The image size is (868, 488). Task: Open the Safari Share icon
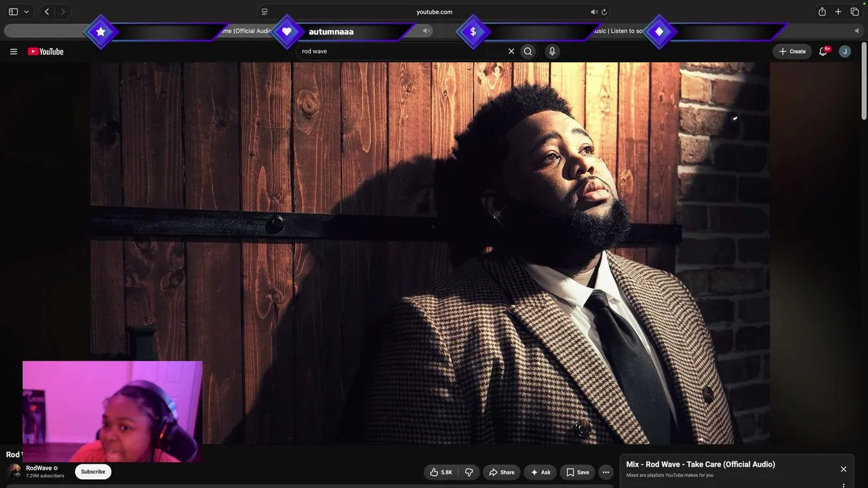point(822,12)
